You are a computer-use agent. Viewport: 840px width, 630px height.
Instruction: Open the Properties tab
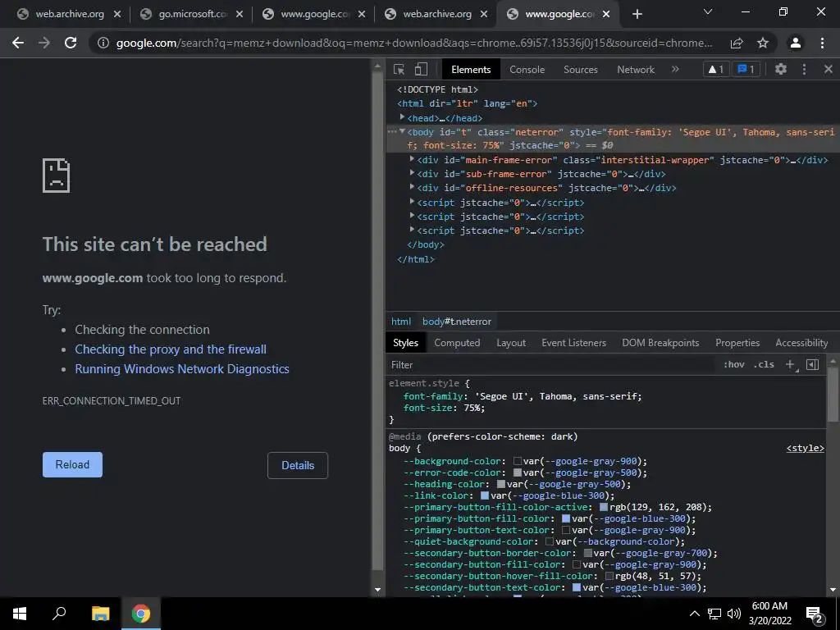(737, 343)
